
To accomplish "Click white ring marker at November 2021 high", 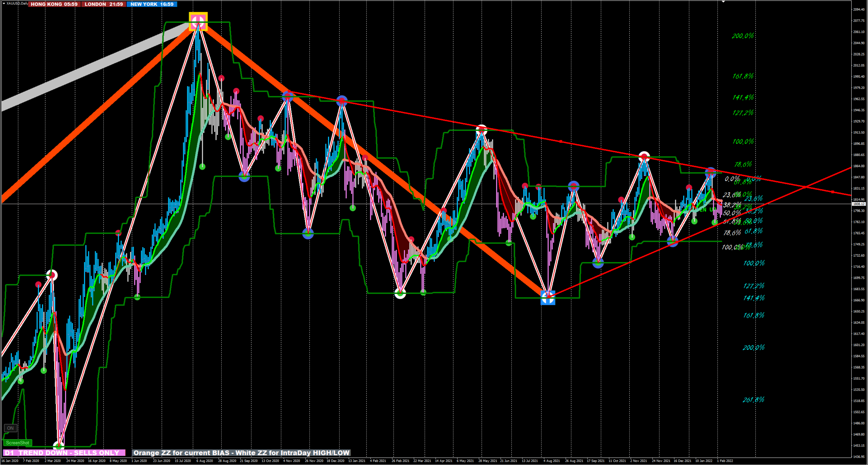I will tap(644, 157).
